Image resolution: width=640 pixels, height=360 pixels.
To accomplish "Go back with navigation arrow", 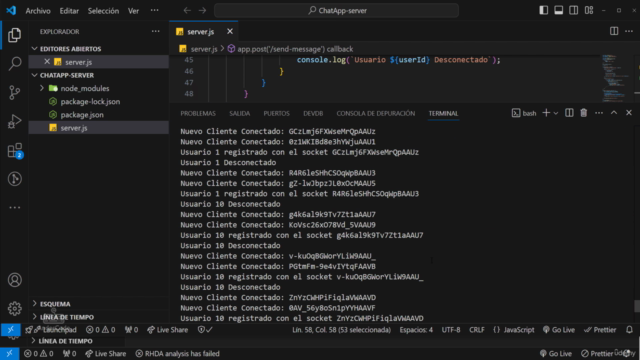I will [x=187, y=11].
